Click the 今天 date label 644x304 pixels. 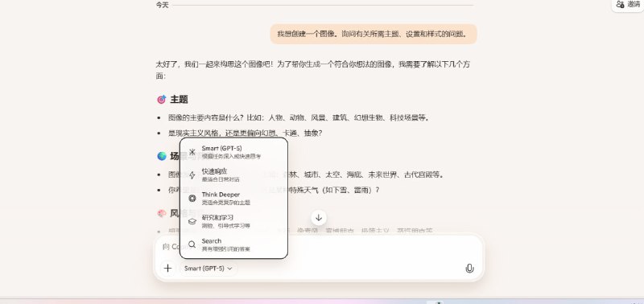click(162, 6)
